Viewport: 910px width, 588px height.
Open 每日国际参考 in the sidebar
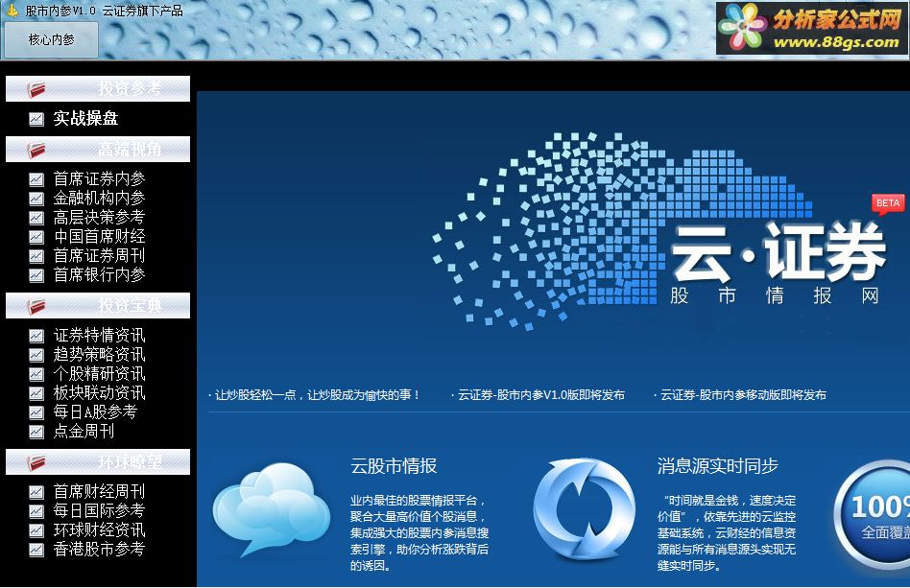coord(99,511)
